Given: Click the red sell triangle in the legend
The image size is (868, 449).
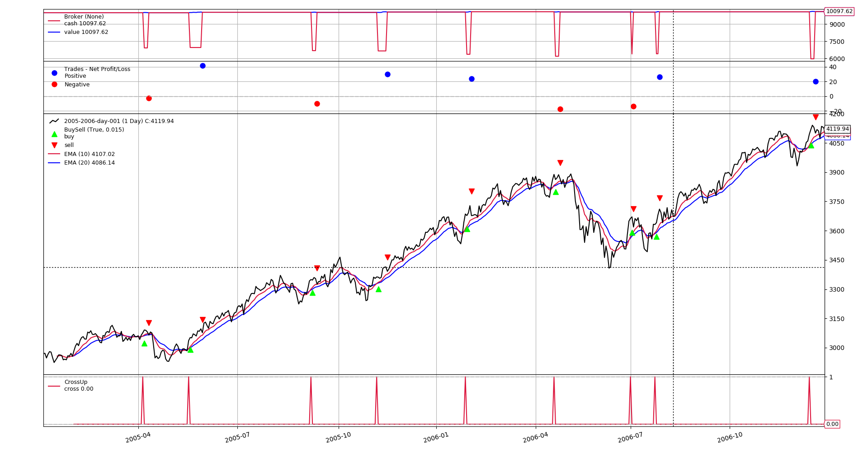Looking at the screenshot, I should click(x=54, y=145).
